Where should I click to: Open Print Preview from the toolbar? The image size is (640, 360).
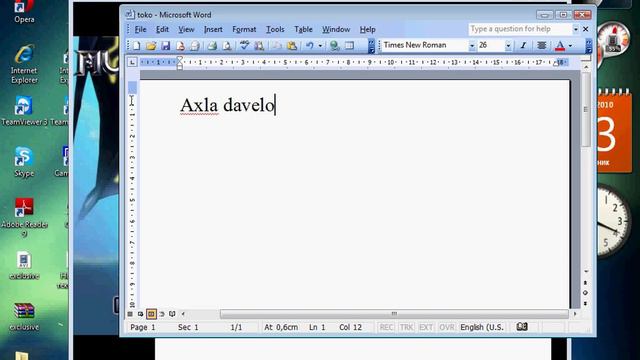click(227, 46)
